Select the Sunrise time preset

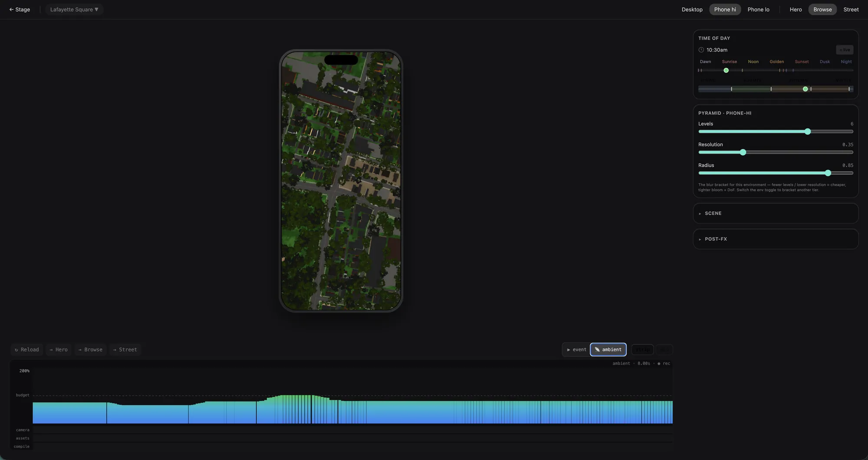point(729,62)
